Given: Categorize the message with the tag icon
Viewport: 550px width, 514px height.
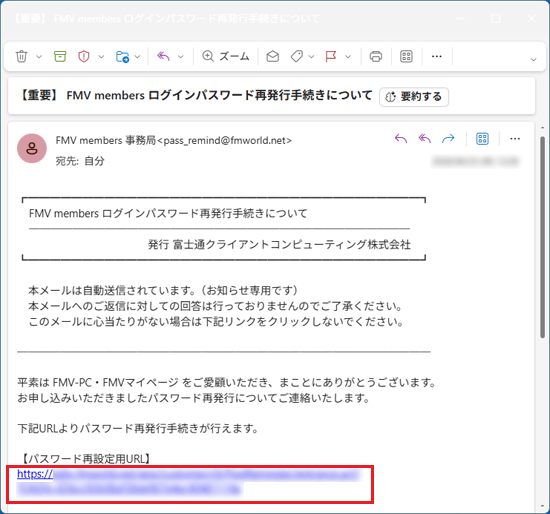Looking at the screenshot, I should (297, 56).
